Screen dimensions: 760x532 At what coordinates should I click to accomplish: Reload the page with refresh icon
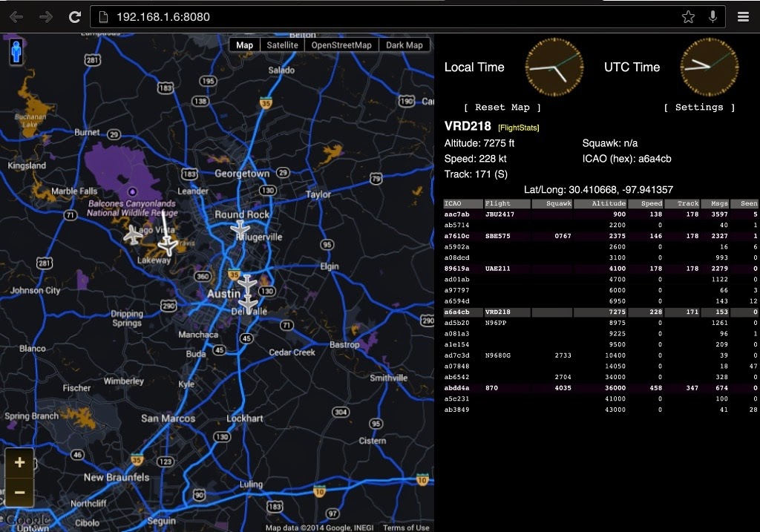(x=75, y=17)
